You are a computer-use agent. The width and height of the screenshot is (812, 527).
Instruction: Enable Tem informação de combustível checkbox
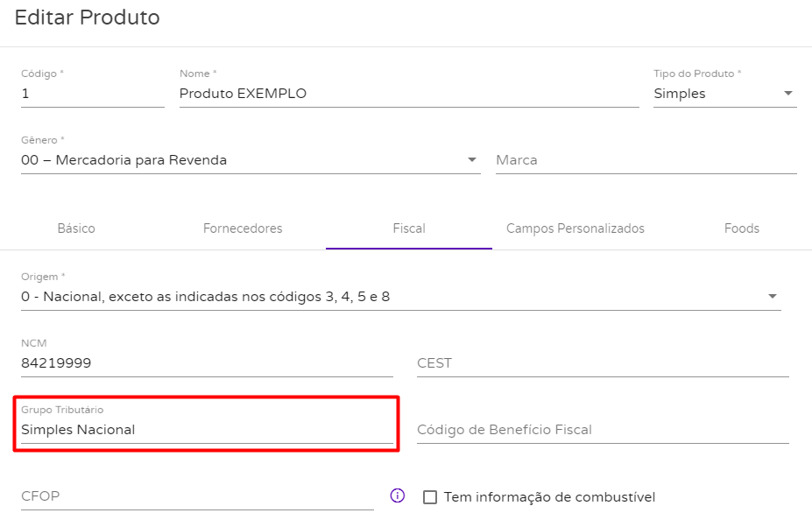click(x=430, y=497)
